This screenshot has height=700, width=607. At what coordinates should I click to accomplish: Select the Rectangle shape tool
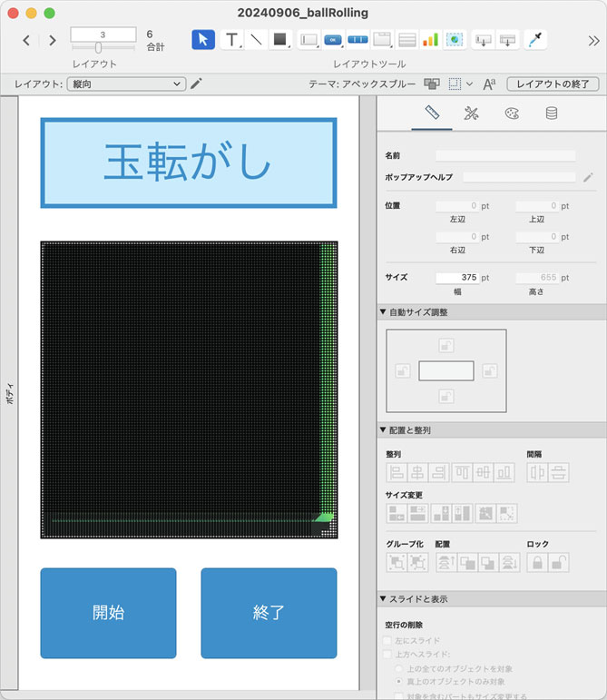coord(280,40)
